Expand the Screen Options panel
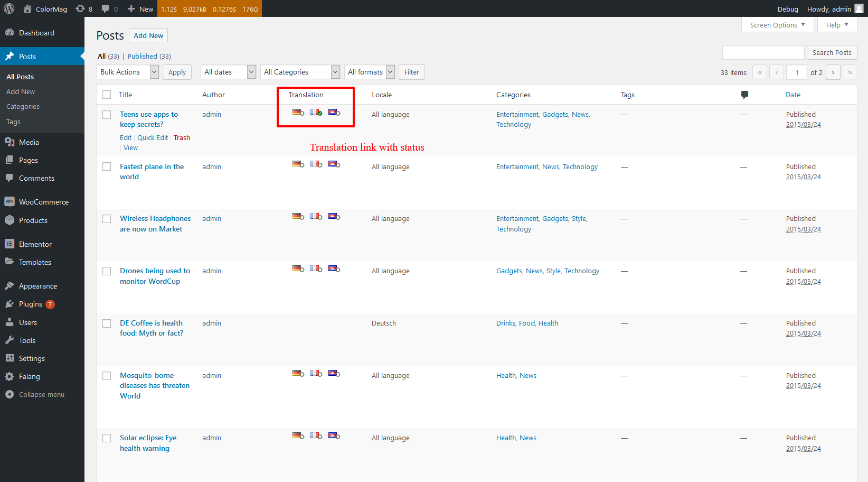 coord(777,25)
